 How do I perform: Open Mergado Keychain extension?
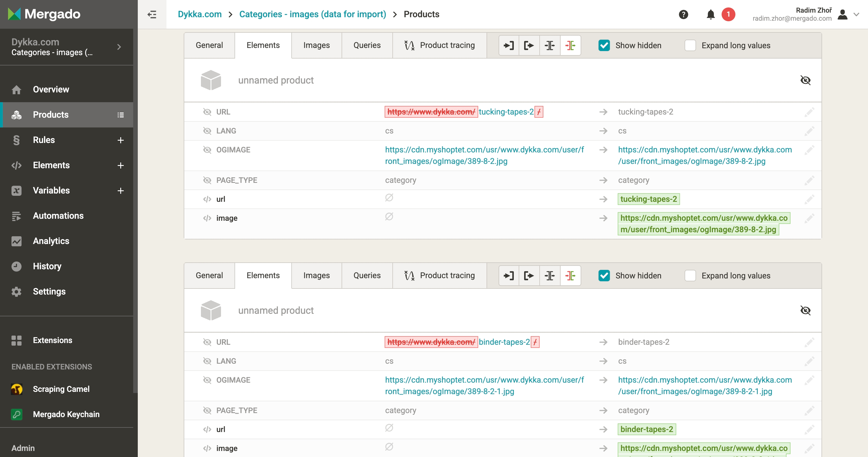66,414
